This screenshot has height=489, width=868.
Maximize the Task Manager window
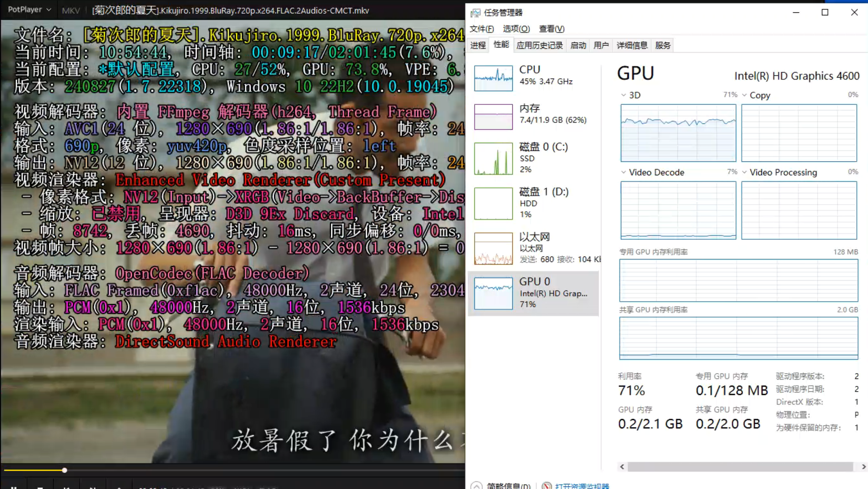tap(825, 12)
